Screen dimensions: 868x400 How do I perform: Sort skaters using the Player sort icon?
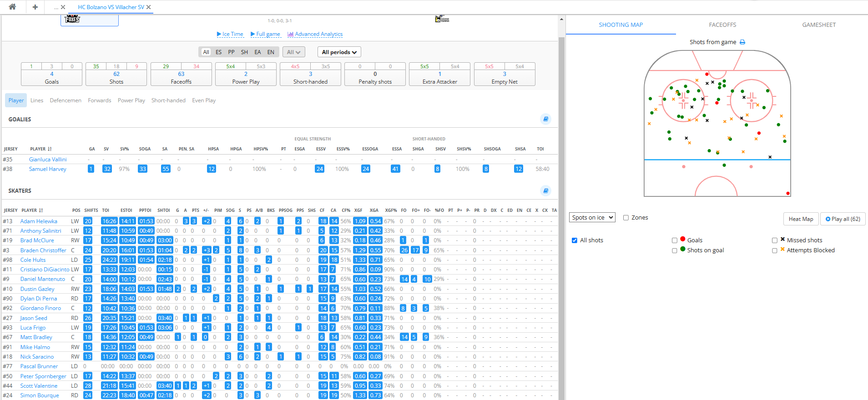coord(41,210)
